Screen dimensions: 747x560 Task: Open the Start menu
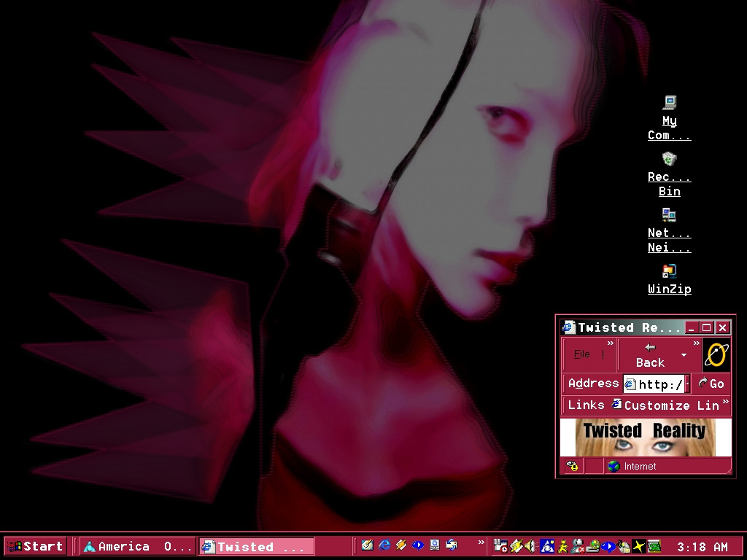pyautogui.click(x=35, y=546)
